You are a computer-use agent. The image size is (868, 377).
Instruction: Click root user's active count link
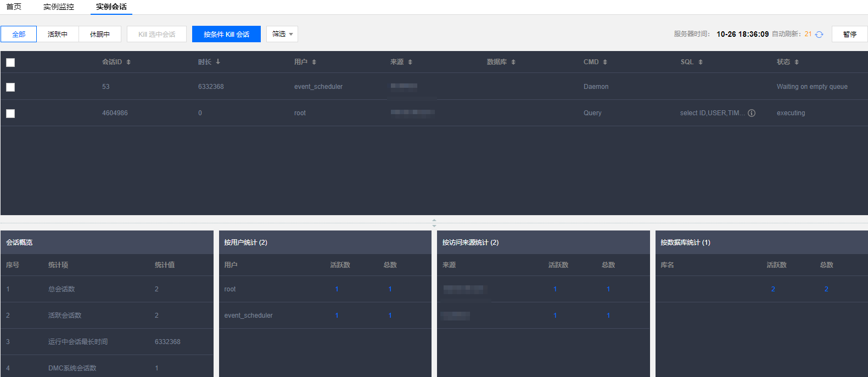(x=337, y=289)
